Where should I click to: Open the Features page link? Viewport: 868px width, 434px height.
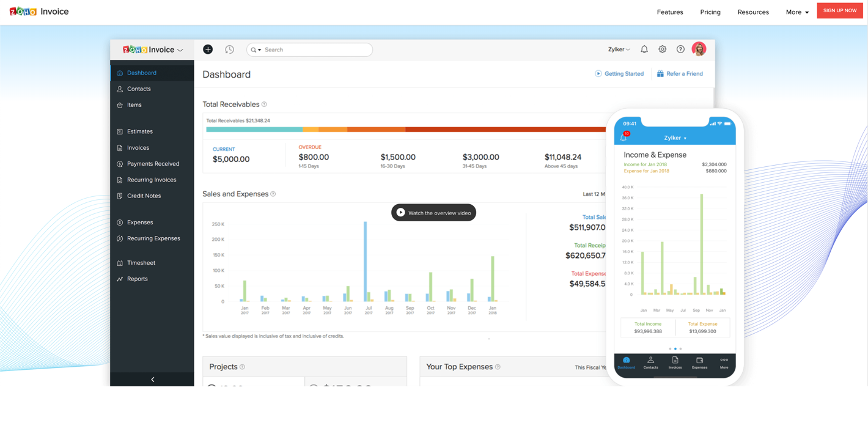(x=670, y=12)
